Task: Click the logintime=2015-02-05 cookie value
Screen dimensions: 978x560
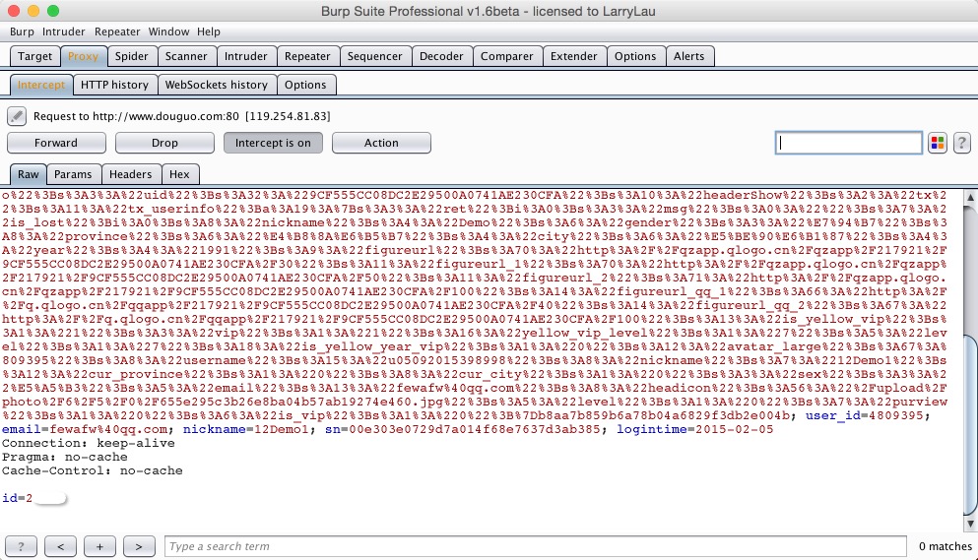Action: click(694, 430)
